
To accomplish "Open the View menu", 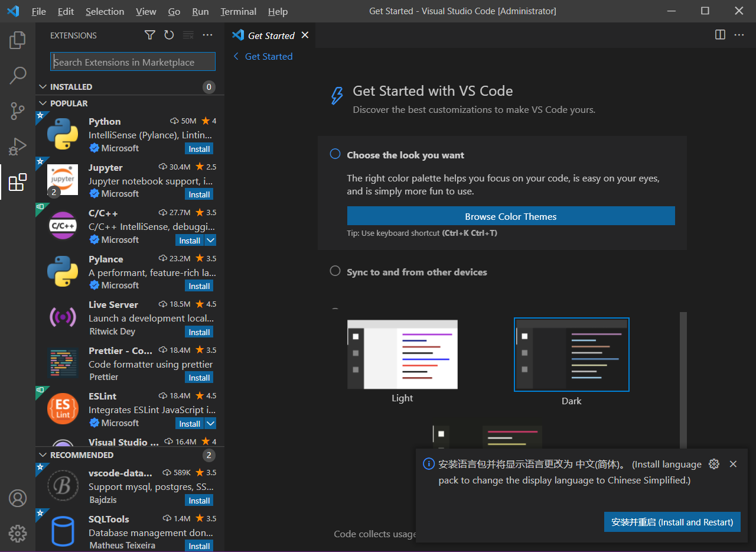I will click(x=146, y=11).
